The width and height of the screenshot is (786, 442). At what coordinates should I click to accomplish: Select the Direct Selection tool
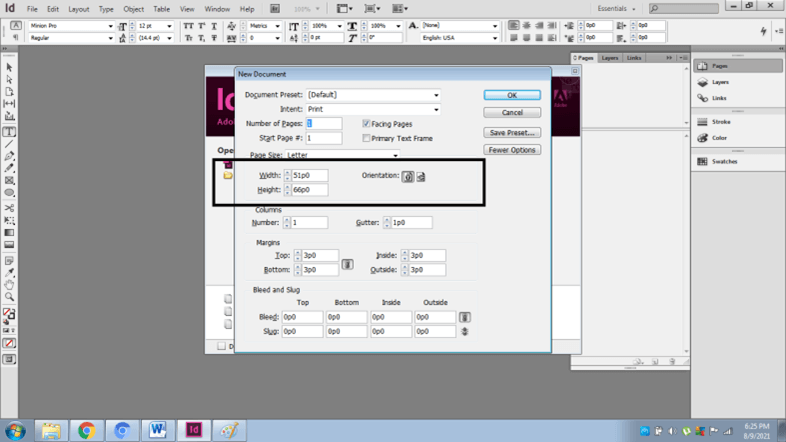click(9, 80)
